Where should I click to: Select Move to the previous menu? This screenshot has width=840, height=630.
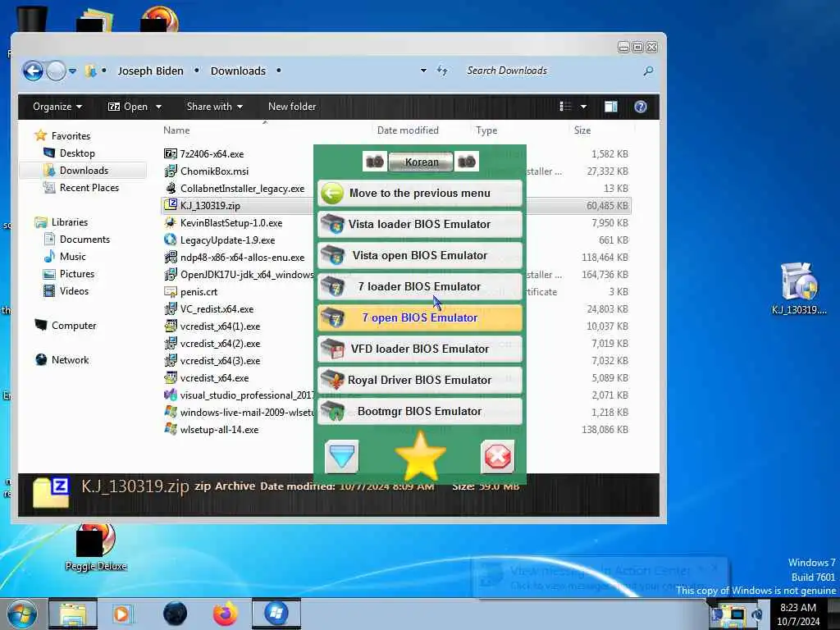coord(419,194)
